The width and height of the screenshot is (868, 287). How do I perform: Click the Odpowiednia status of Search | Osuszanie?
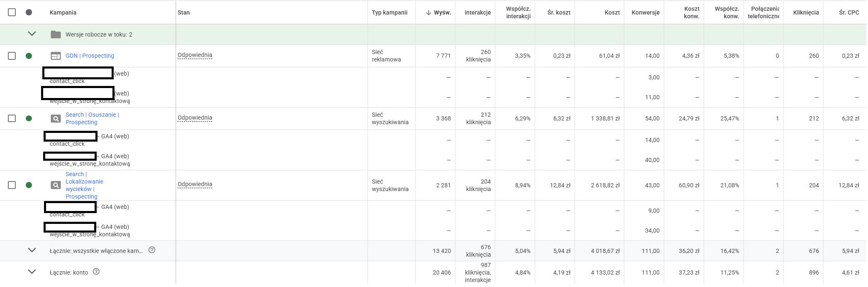pos(195,118)
